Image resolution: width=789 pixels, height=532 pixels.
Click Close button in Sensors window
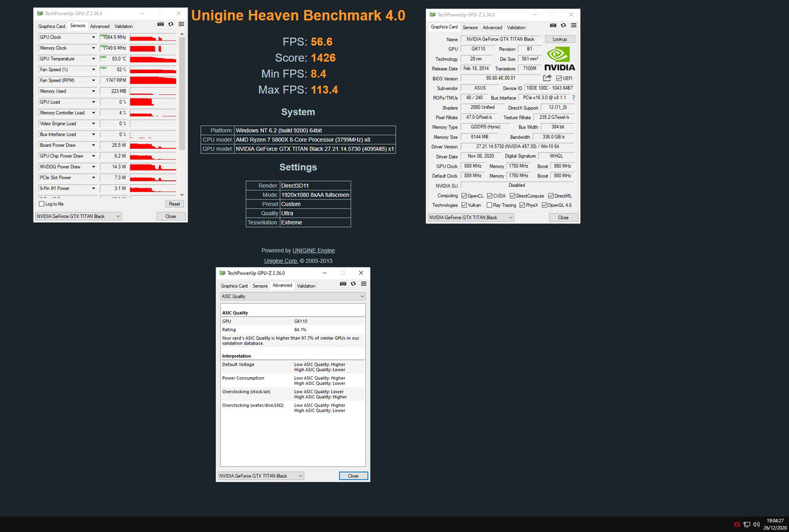click(170, 216)
